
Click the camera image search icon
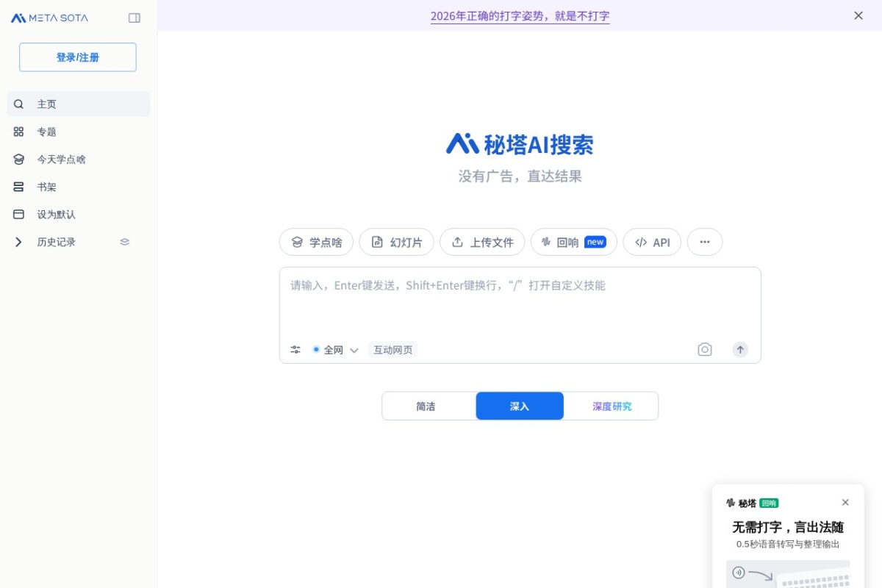tap(705, 350)
